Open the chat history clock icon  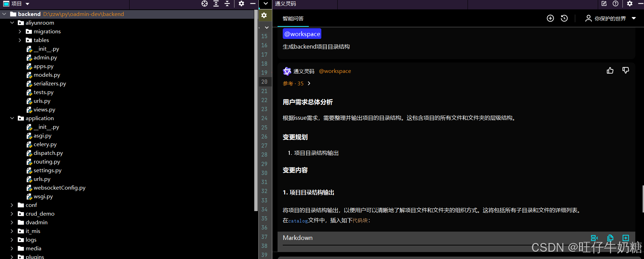(x=564, y=18)
